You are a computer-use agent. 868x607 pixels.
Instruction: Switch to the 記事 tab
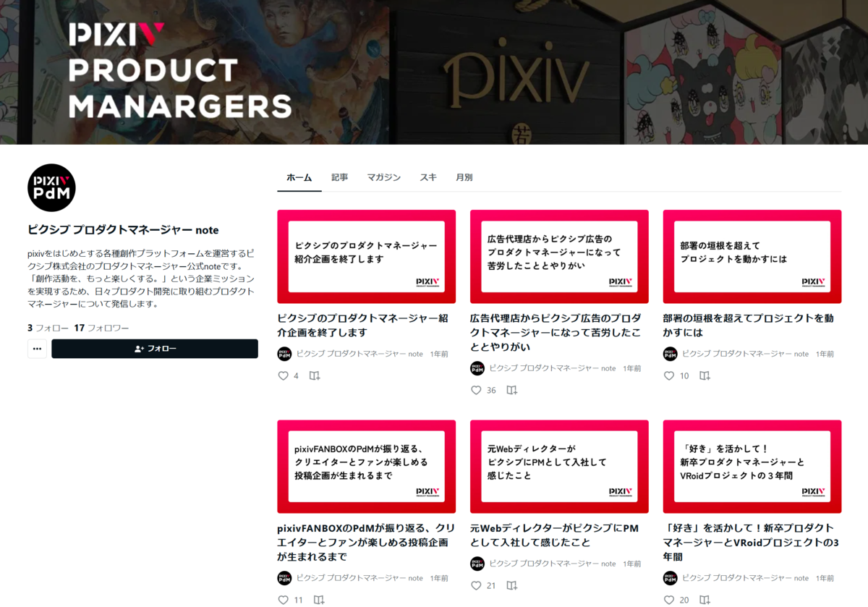tap(339, 177)
